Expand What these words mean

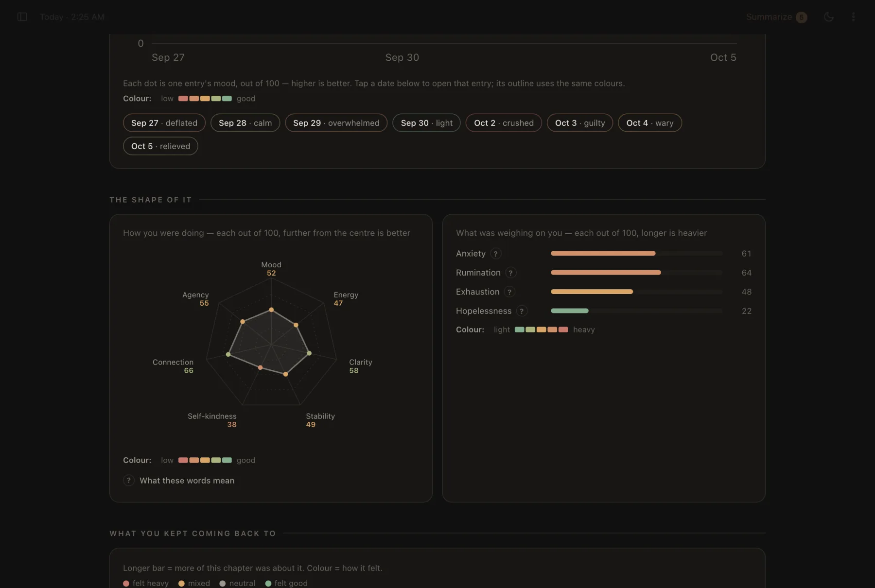(179, 481)
